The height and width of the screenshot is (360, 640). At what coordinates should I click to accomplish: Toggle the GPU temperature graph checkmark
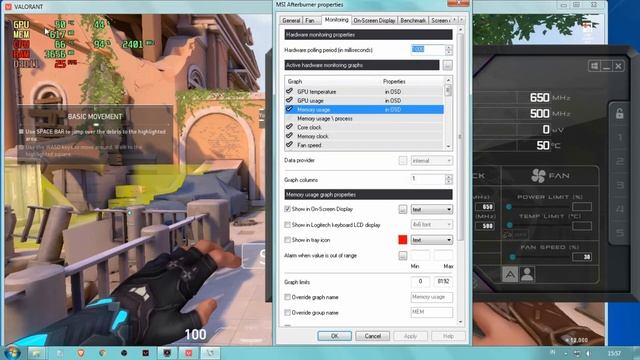click(289, 91)
